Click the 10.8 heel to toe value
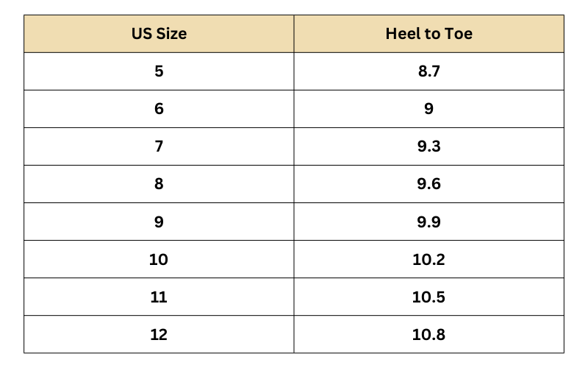The height and width of the screenshot is (368, 588). point(429,335)
